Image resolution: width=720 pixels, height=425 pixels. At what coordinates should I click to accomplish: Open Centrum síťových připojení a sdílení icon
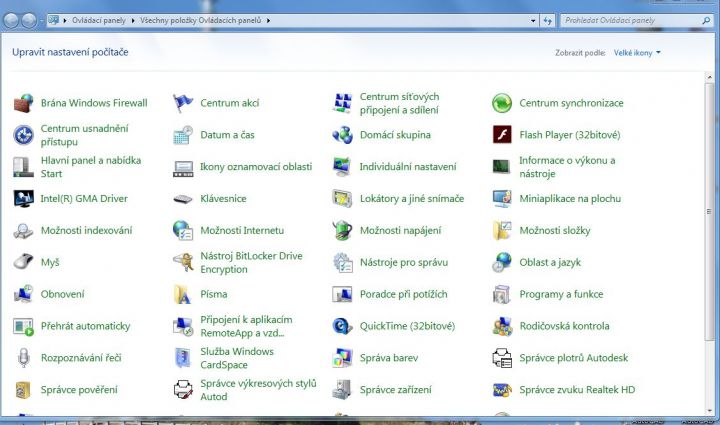coord(343,103)
